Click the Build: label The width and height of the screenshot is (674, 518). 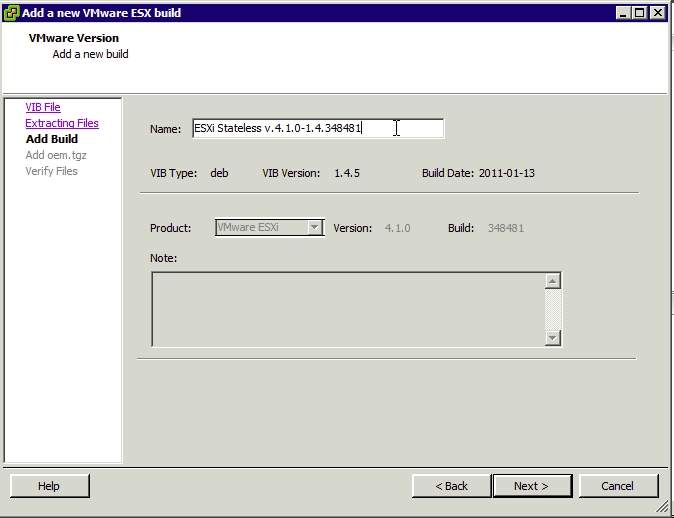point(461,228)
